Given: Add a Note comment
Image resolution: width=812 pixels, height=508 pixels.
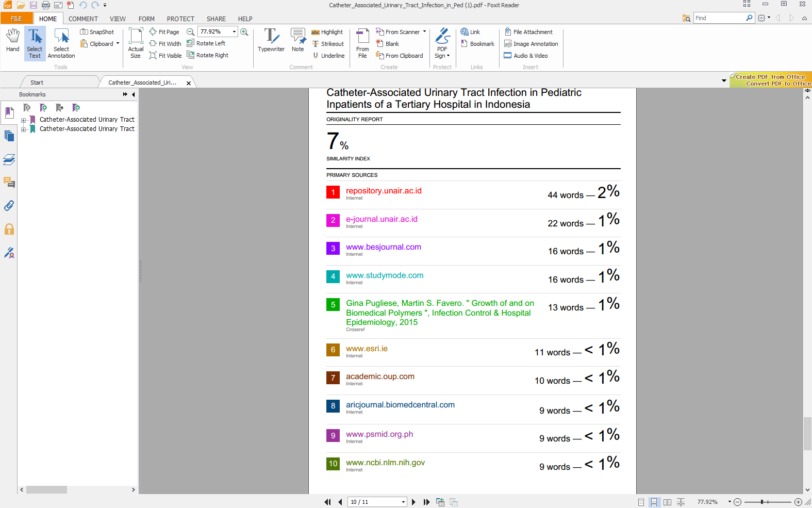Looking at the screenshot, I should (298, 40).
